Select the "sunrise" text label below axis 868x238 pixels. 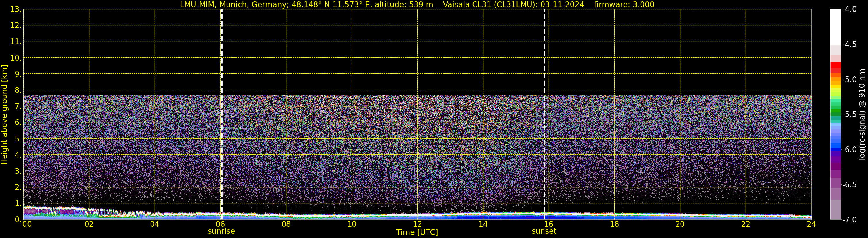[221, 231]
